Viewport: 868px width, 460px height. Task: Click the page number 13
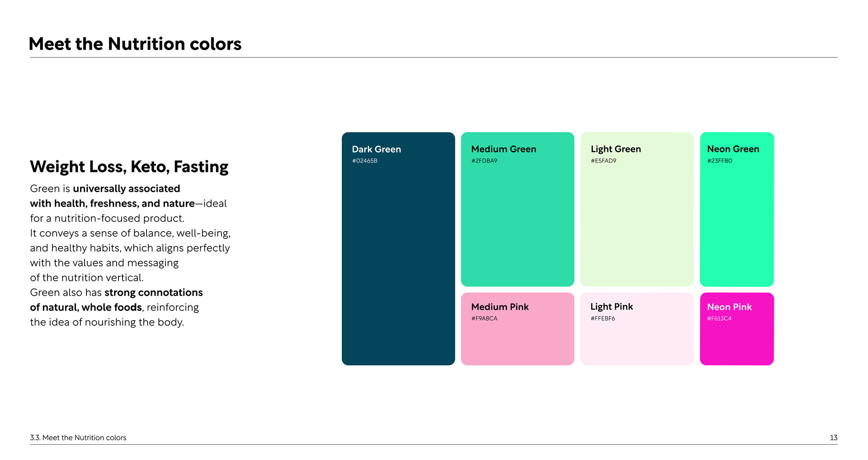click(x=834, y=437)
